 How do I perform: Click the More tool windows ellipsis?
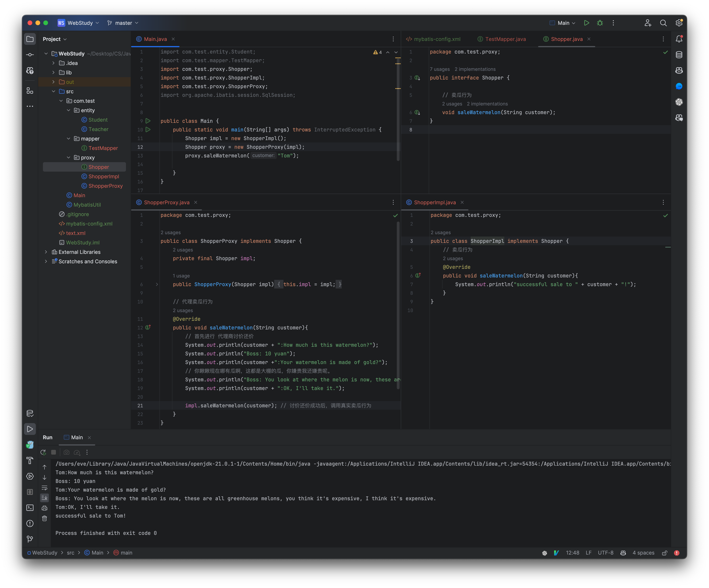point(30,106)
